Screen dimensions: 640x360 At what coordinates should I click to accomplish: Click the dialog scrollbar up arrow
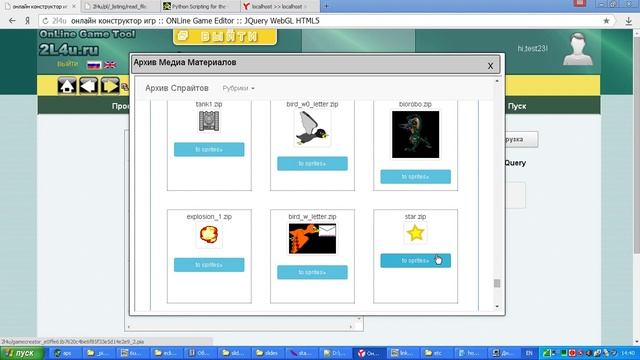(497, 81)
